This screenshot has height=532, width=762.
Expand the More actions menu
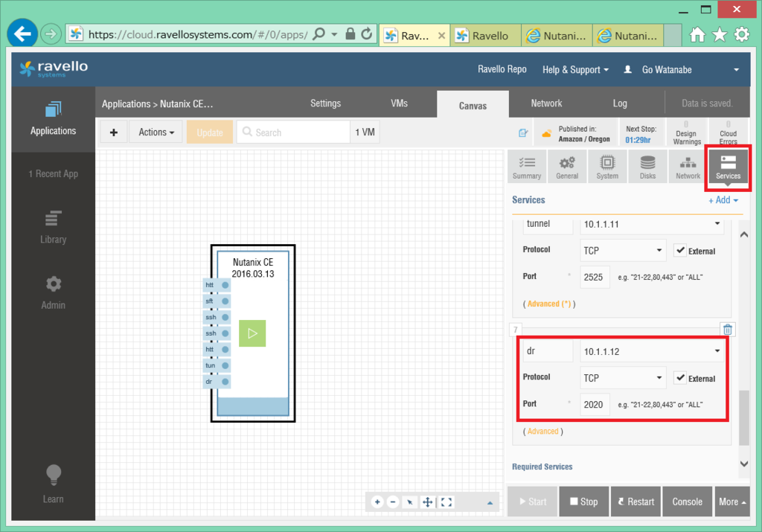point(732,502)
